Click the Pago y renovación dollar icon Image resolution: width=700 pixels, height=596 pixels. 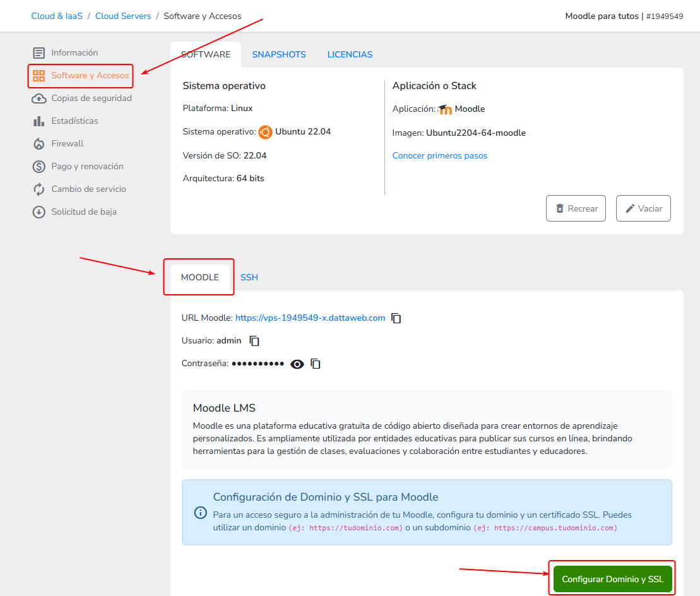39,167
